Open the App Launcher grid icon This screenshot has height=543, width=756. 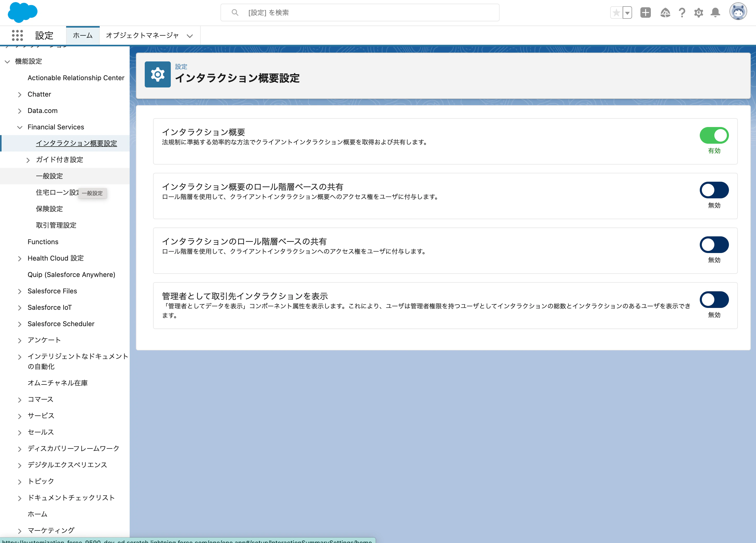tap(17, 35)
